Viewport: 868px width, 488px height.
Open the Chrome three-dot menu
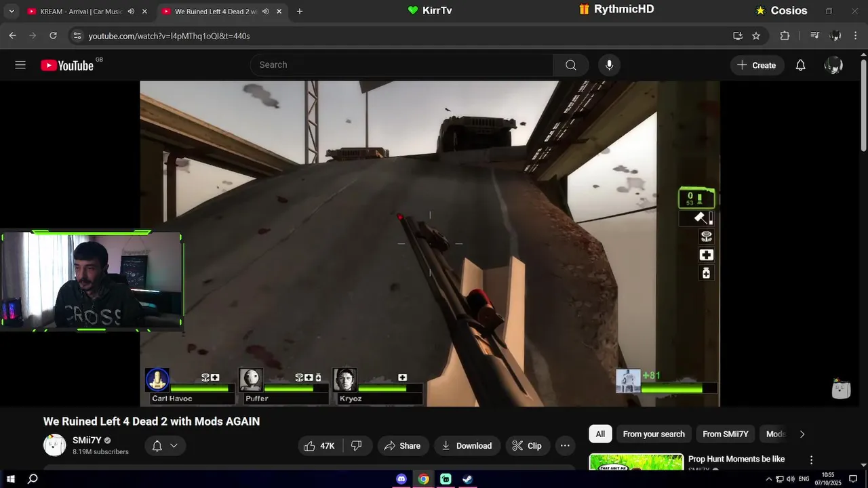point(856,36)
